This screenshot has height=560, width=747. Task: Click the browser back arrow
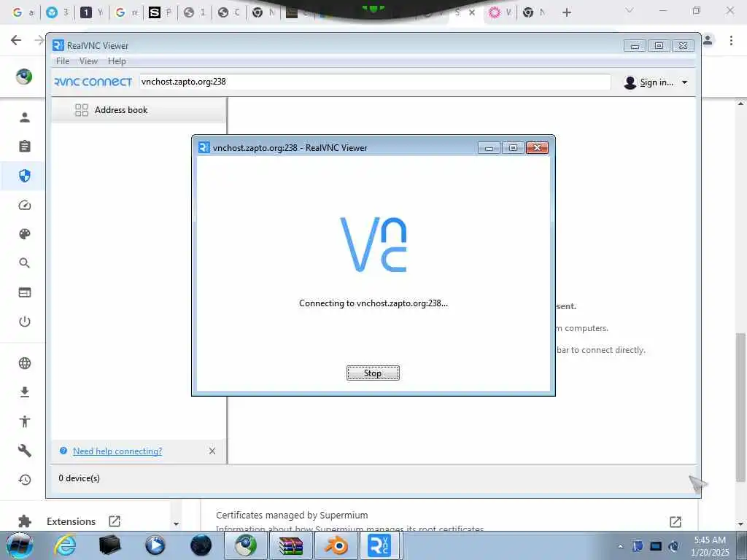click(16, 40)
